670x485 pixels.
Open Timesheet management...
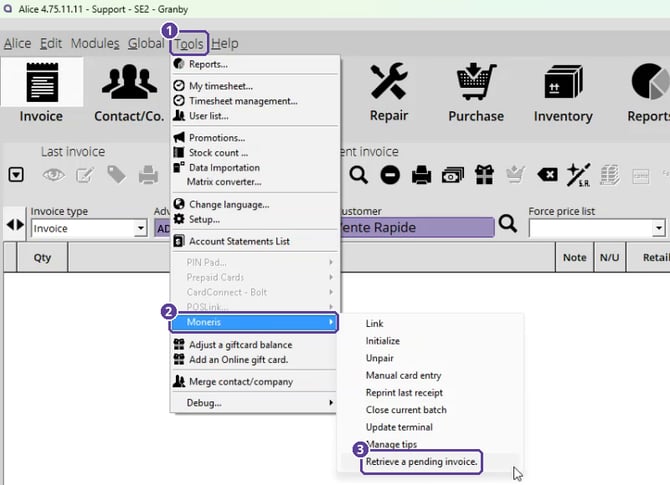pyautogui.click(x=255, y=101)
